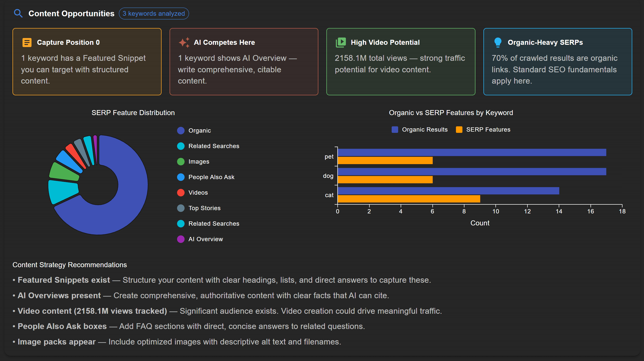Click the 3 keywords analyzed badge
Viewport: 644px width, 361px height.
[154, 13]
